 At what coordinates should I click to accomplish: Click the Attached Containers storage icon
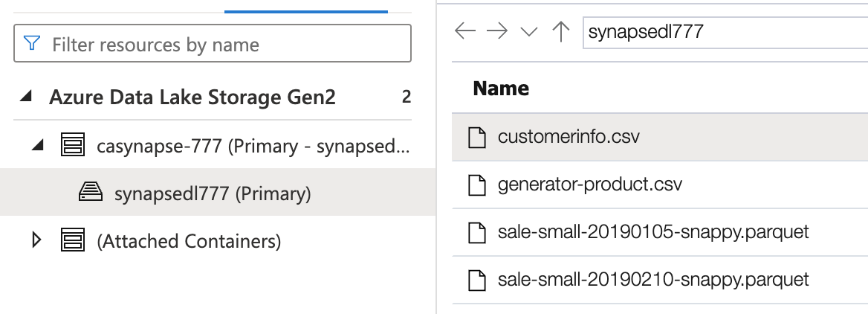point(71,241)
